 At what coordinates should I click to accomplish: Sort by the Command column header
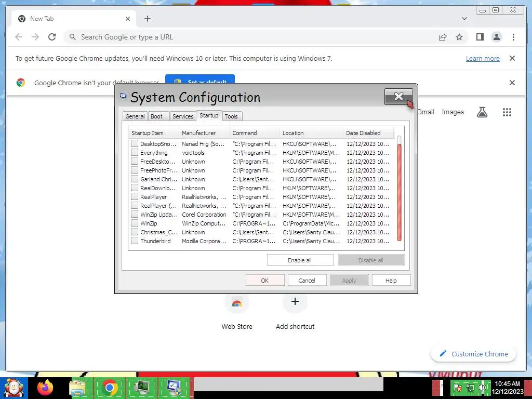[x=255, y=132]
